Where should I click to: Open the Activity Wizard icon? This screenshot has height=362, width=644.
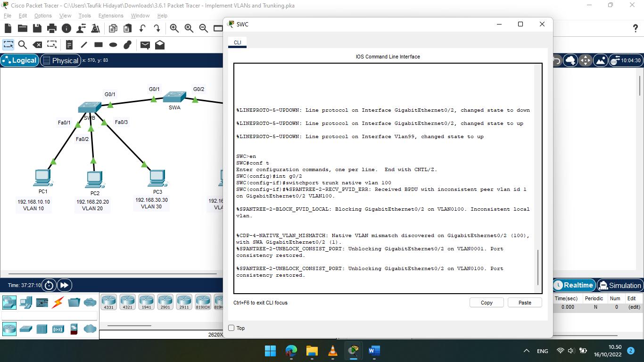[96, 28]
